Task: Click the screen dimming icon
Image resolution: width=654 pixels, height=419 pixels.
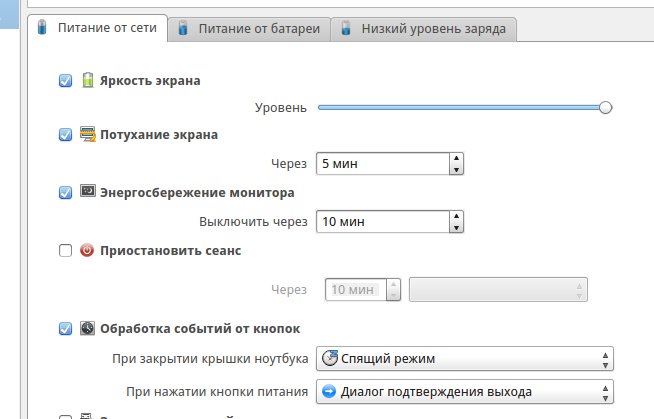Action: tap(87, 135)
